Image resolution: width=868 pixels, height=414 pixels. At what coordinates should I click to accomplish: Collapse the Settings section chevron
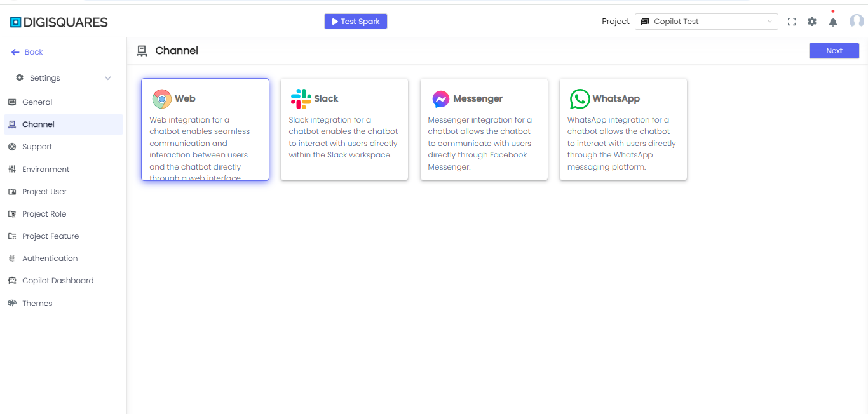coord(108,78)
